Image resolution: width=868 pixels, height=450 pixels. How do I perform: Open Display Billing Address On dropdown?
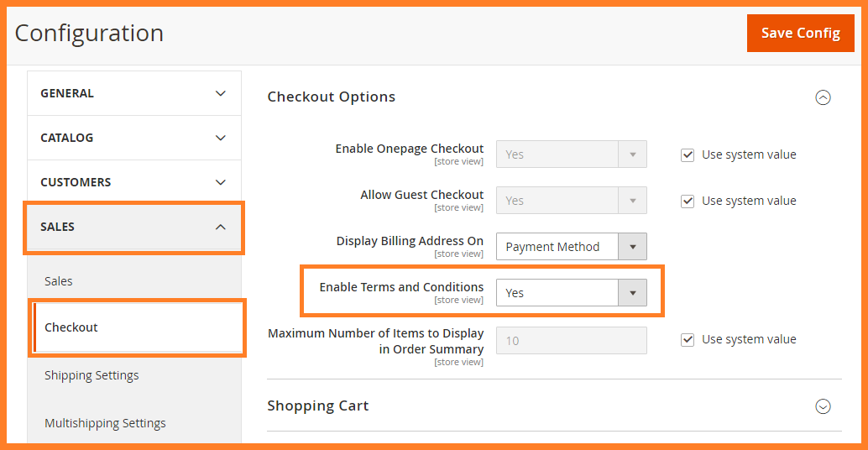pyautogui.click(x=571, y=247)
